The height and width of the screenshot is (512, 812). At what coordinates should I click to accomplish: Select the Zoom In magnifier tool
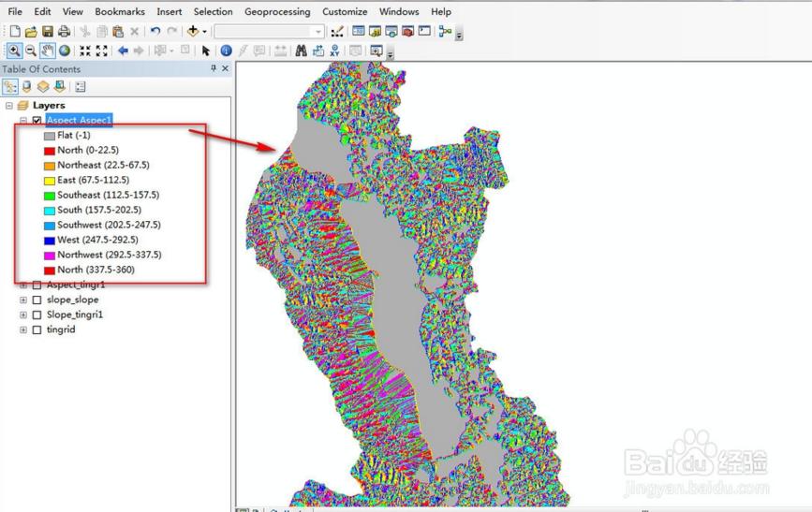pyautogui.click(x=14, y=51)
